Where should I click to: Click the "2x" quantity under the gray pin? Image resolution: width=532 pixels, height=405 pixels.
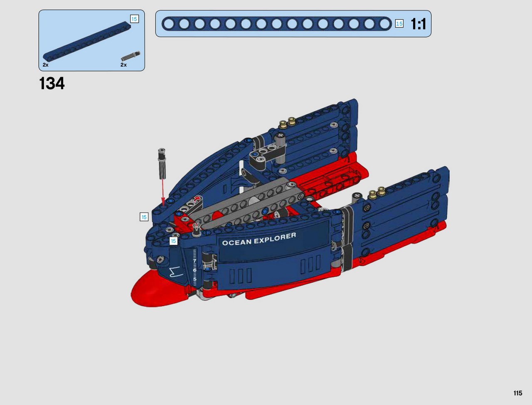click(x=123, y=65)
